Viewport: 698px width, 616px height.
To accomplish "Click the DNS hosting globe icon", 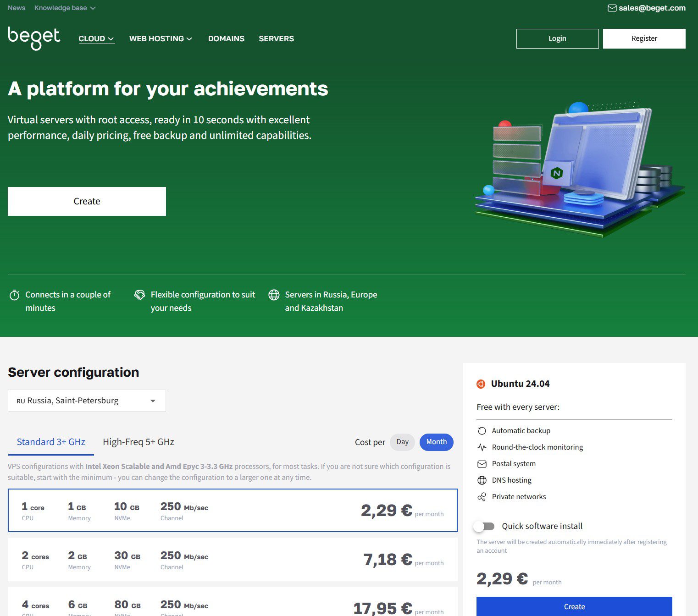I will click(x=482, y=480).
